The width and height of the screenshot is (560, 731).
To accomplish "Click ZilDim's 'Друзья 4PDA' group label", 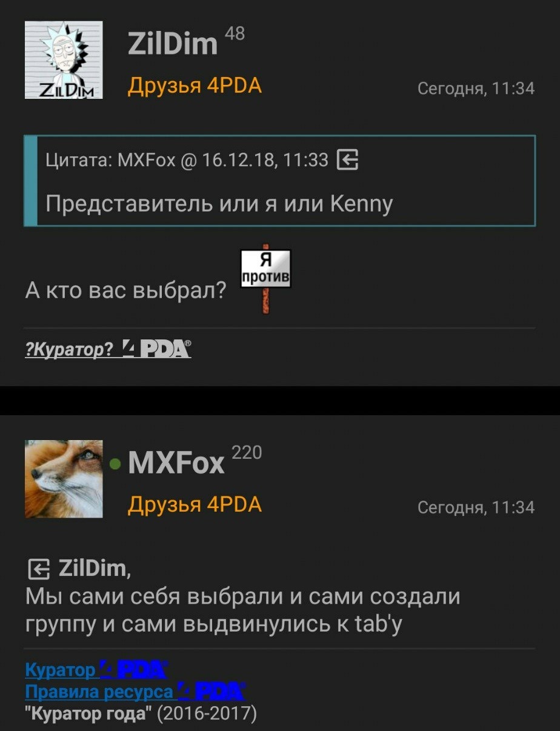I will [195, 85].
